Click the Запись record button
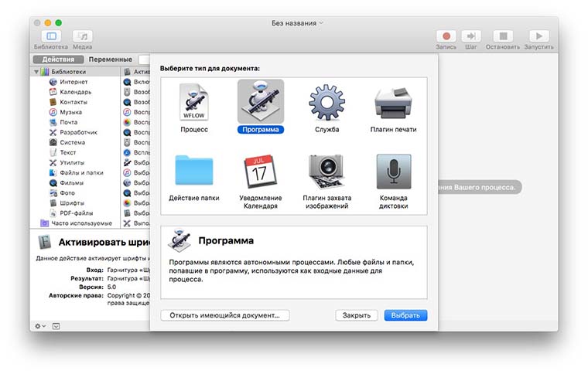Screen dimensions: 588x374 446,36
